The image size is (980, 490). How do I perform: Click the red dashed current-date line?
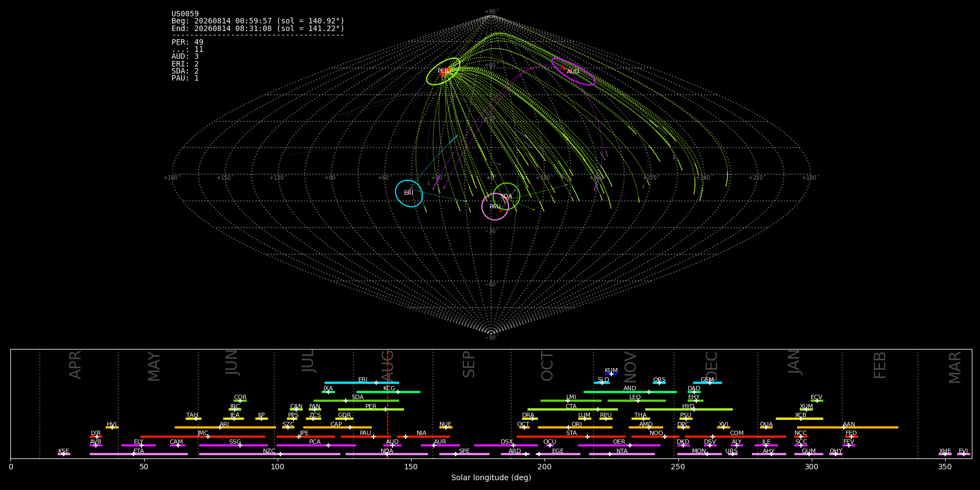click(x=387, y=403)
